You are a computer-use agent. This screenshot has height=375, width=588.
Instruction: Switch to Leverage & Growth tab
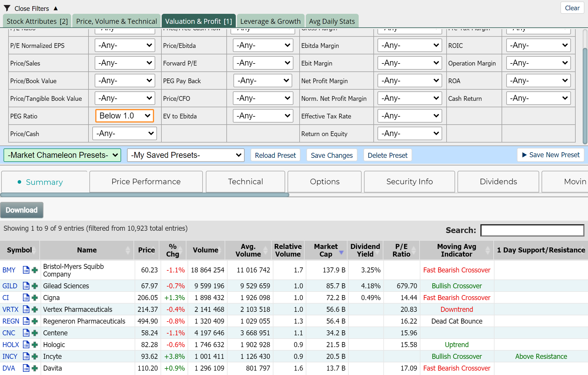(270, 21)
